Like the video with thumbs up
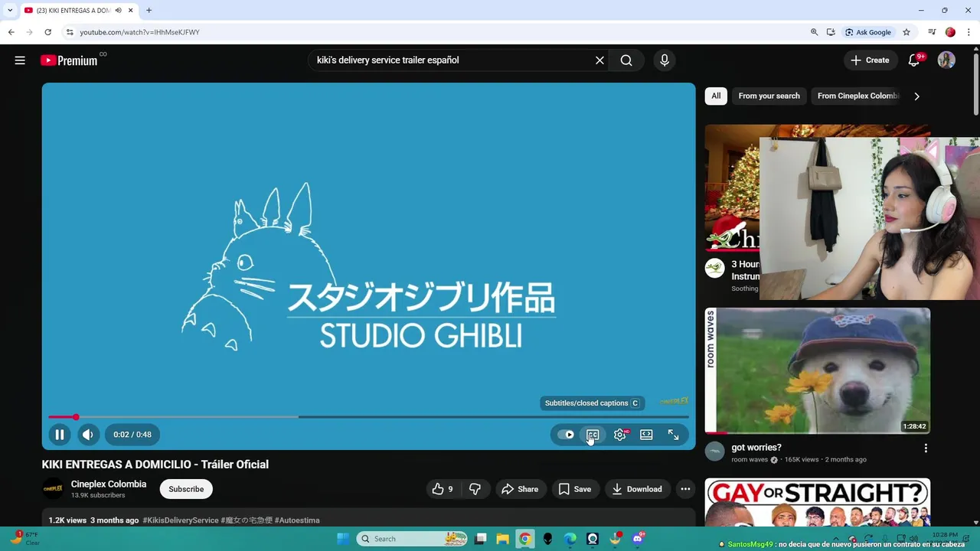 [x=443, y=489]
